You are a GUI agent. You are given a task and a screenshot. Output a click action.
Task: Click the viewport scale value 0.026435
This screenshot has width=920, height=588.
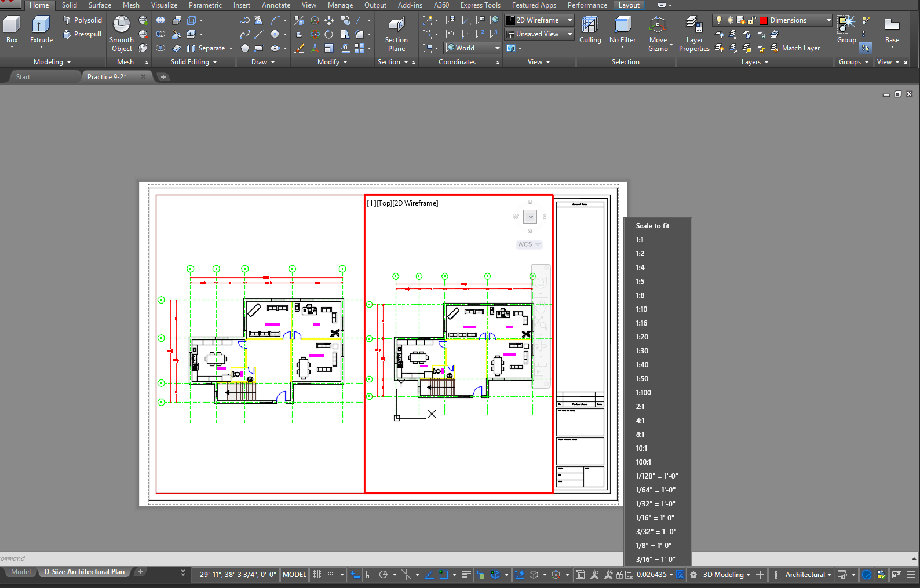(652, 575)
